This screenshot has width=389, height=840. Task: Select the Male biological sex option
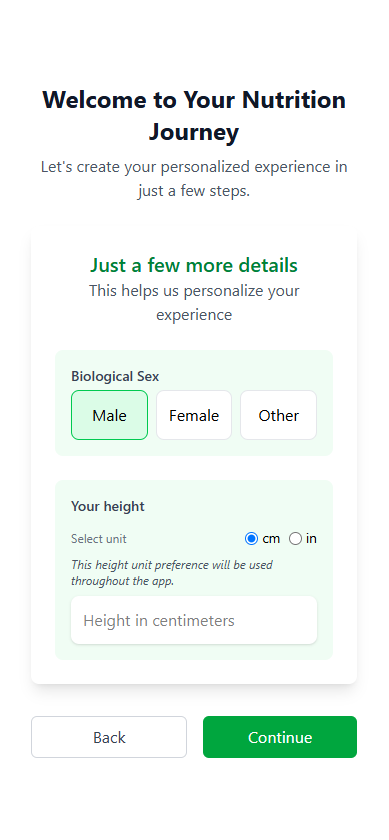tap(109, 415)
